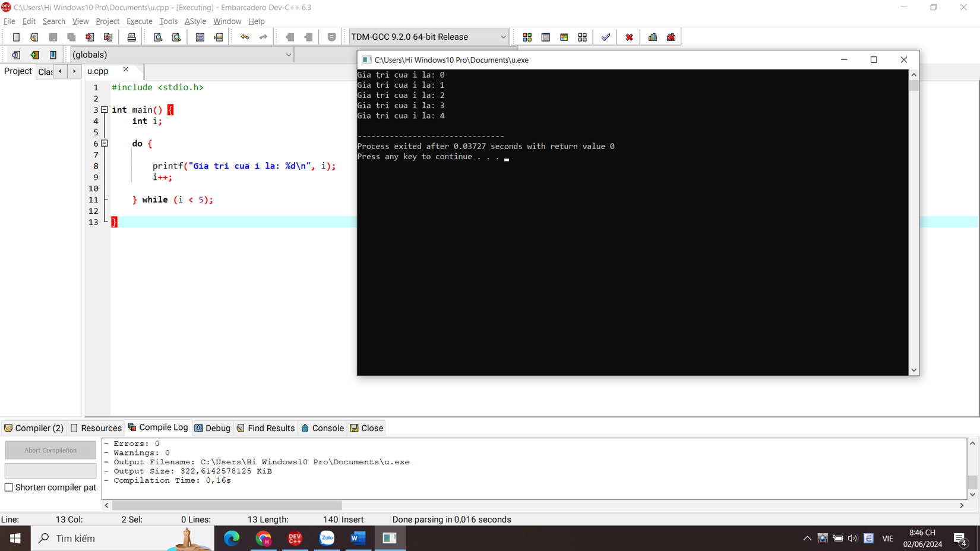Click the Compile icon with colored squares
This screenshot has height=551, width=980.
527,37
